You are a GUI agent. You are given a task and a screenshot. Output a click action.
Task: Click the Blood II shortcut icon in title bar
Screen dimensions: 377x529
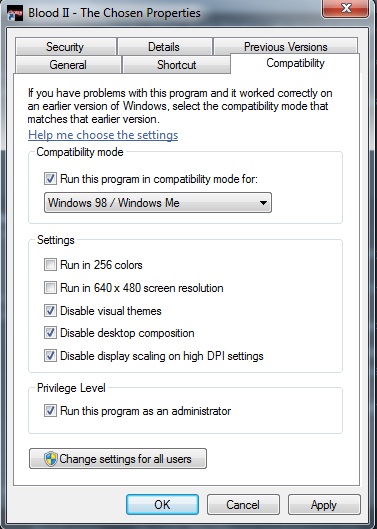point(15,13)
